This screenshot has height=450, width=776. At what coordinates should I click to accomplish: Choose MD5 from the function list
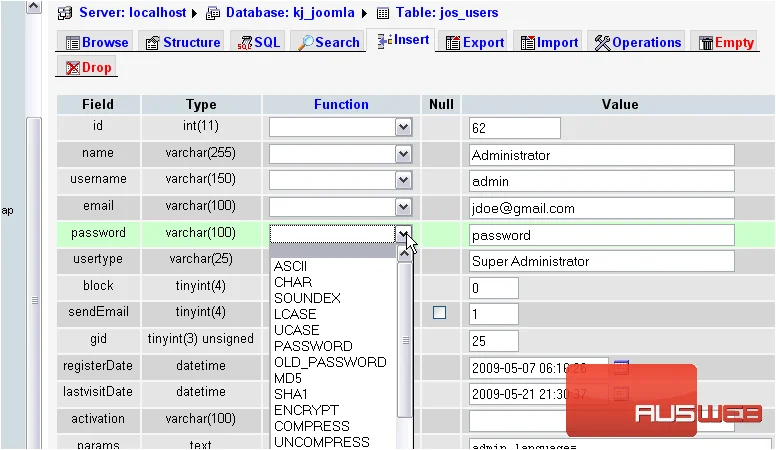coord(335,378)
